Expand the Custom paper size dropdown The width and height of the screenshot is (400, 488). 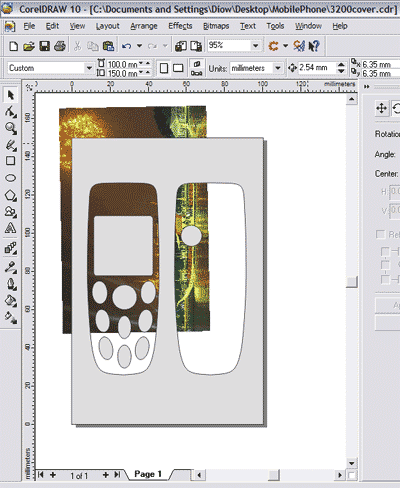89,68
